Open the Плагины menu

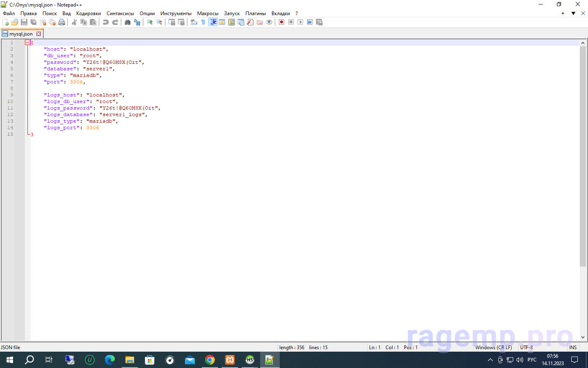[255, 13]
